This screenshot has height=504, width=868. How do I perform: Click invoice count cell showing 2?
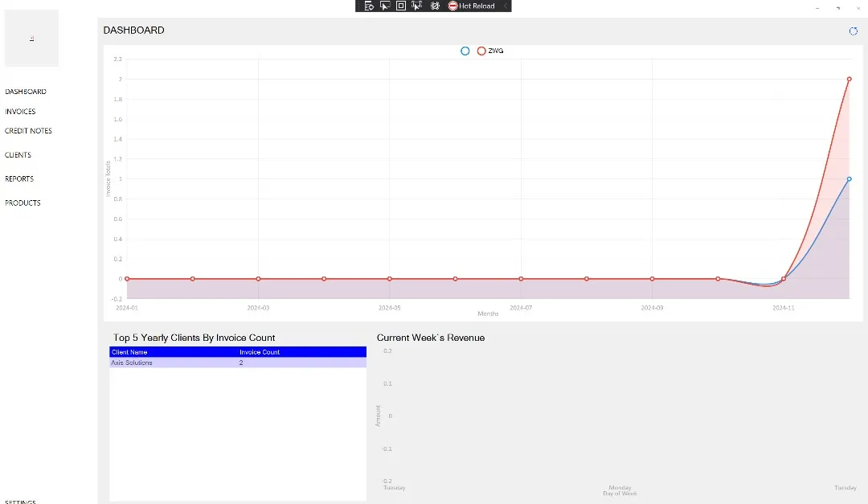301,363
